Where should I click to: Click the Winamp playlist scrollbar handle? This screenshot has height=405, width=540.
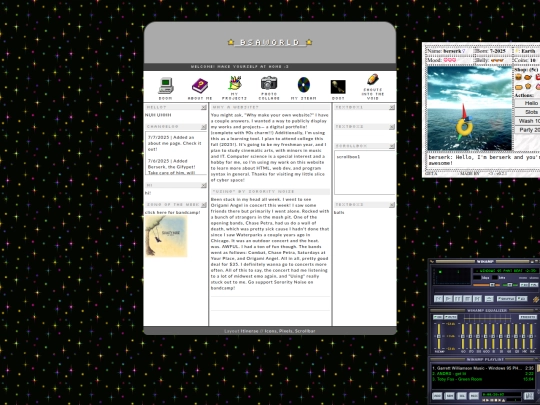click(538, 368)
